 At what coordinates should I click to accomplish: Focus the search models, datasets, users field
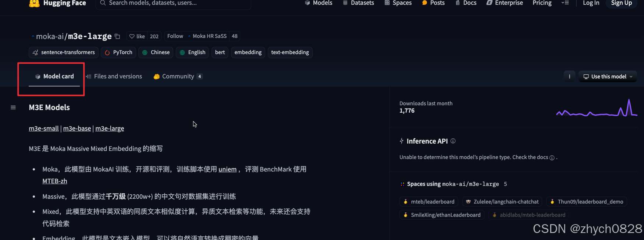tap(173, 3)
